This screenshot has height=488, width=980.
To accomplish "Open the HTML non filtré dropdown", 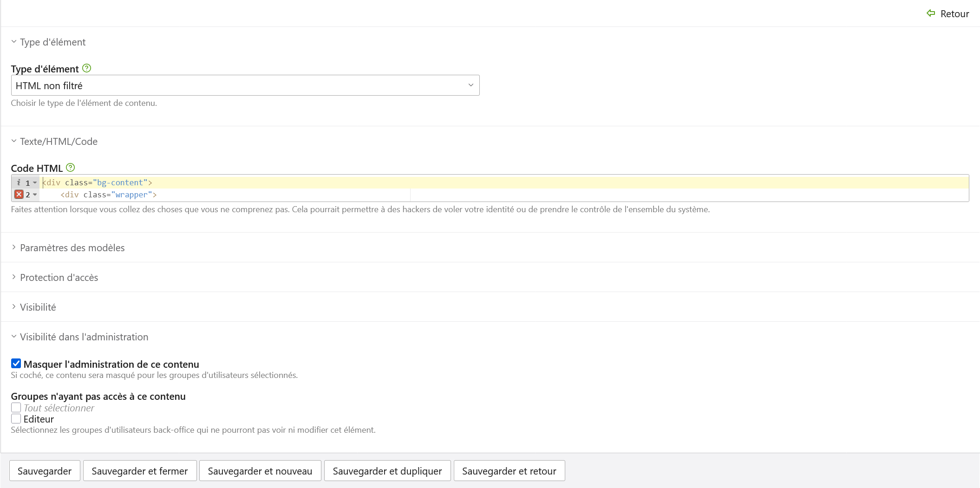I will 245,85.
